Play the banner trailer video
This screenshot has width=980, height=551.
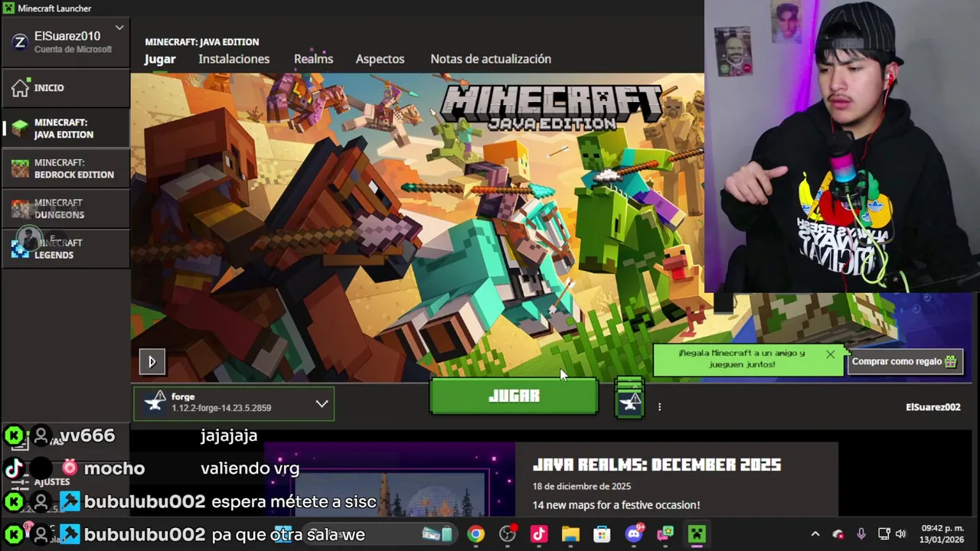(x=152, y=362)
